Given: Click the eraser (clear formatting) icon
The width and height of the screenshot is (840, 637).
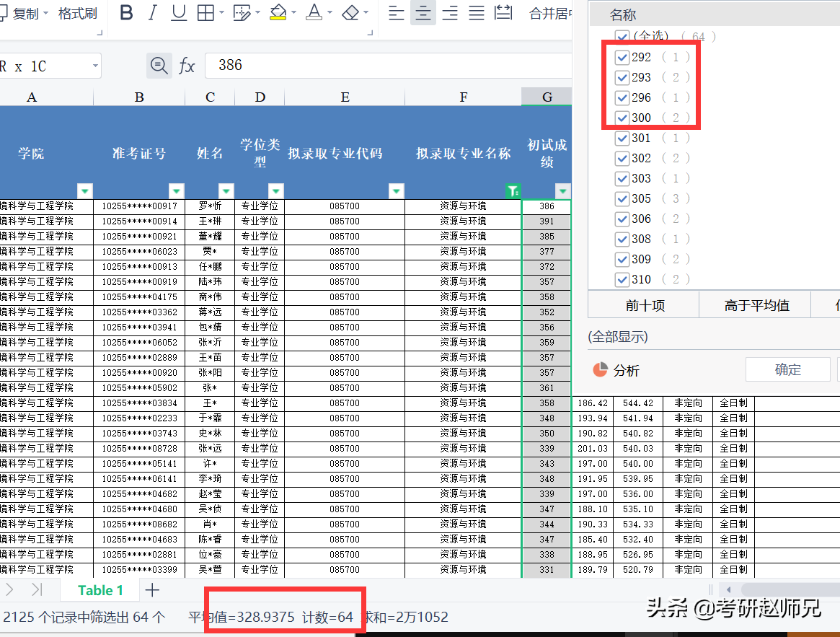Looking at the screenshot, I should [x=351, y=13].
